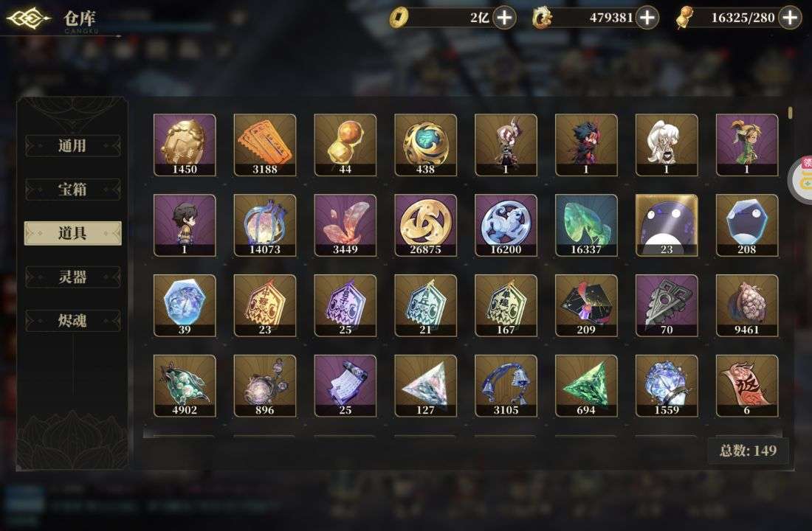
Task: Add jade currency next to 479381
Action: 647,18
